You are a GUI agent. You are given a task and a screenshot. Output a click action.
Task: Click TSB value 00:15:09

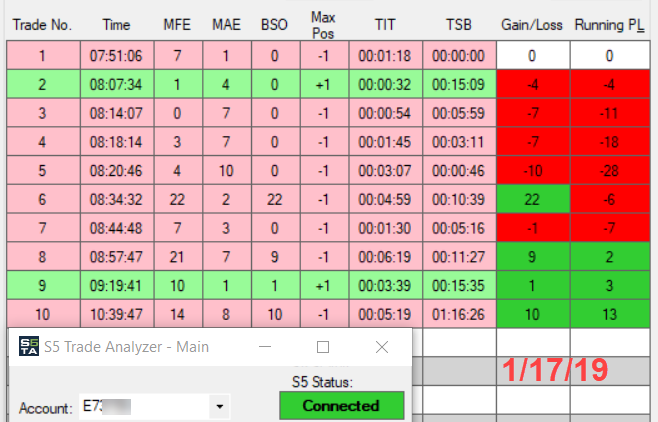[460, 84]
